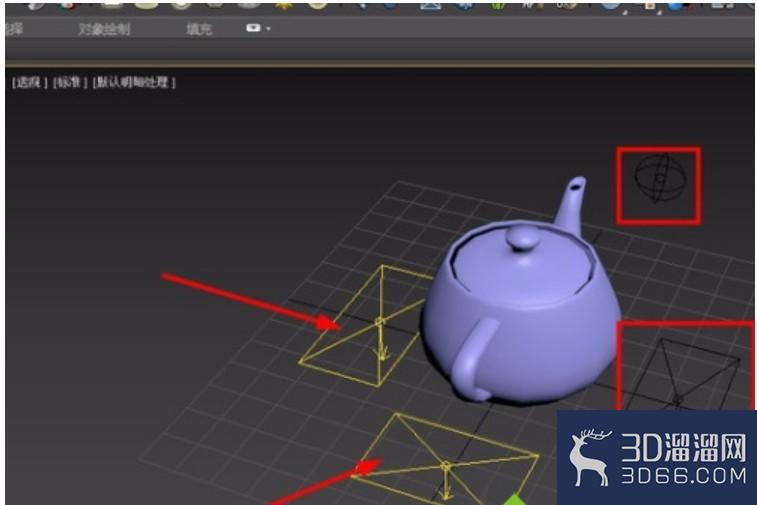Open the dropdown arrow beside the ribbon toggle icon
This screenshot has width=757, height=505.
tap(268, 29)
